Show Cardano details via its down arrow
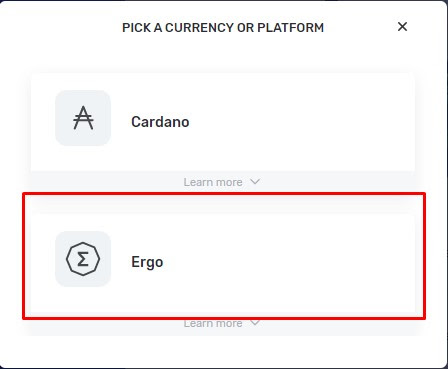Image resolution: width=448 pixels, height=369 pixels. [255, 182]
